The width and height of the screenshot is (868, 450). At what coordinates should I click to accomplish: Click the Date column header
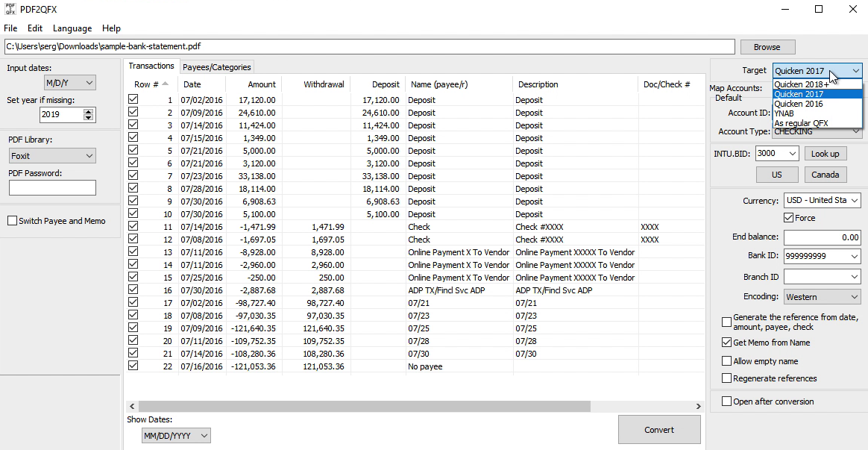tap(201, 84)
